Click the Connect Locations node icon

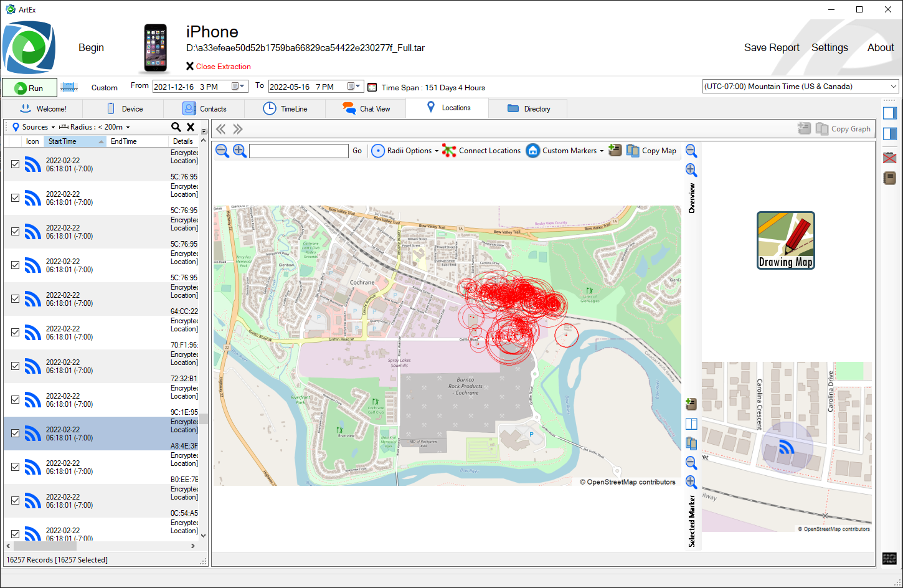click(x=449, y=151)
